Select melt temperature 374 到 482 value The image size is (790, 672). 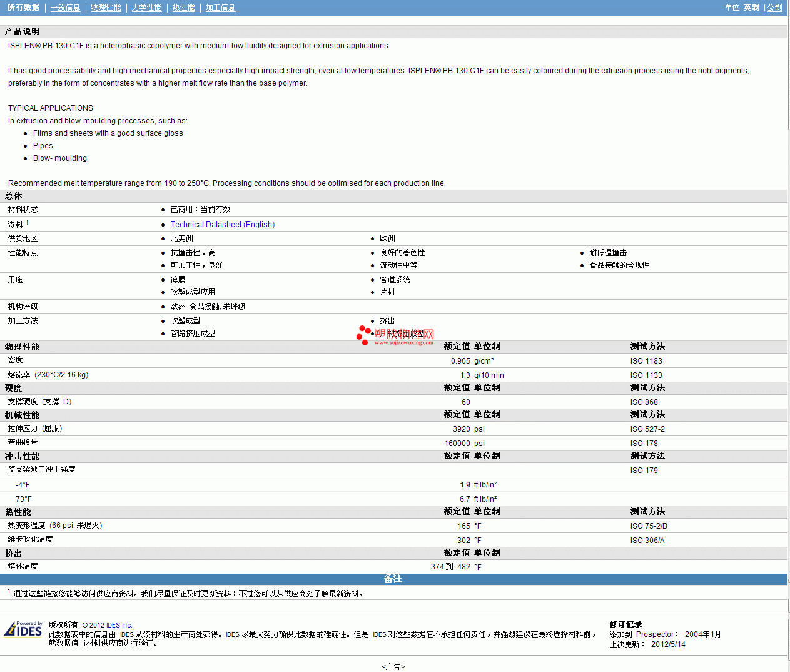pyautogui.click(x=450, y=567)
